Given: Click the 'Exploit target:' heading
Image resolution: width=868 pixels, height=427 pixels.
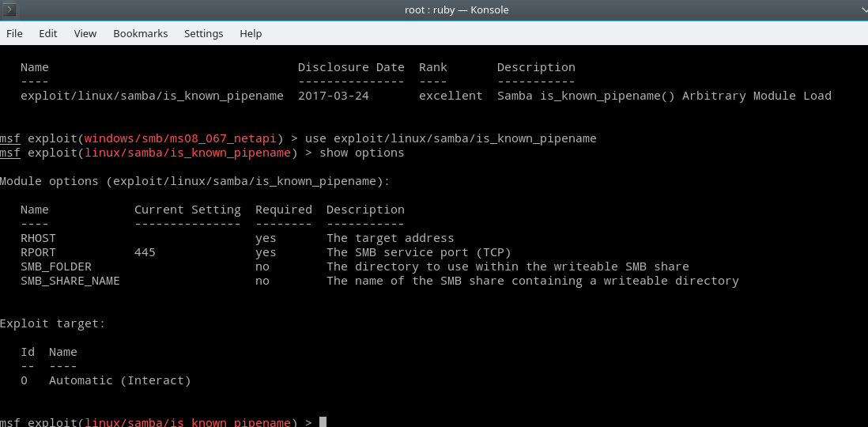Looking at the screenshot, I should [x=53, y=323].
